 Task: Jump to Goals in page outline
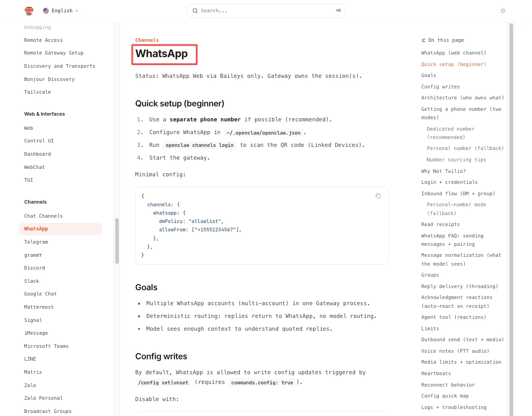point(429,75)
